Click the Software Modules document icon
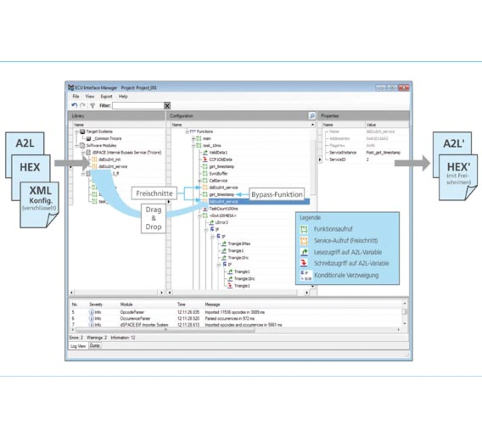Viewport: 482px width, 448px height. click(82, 145)
